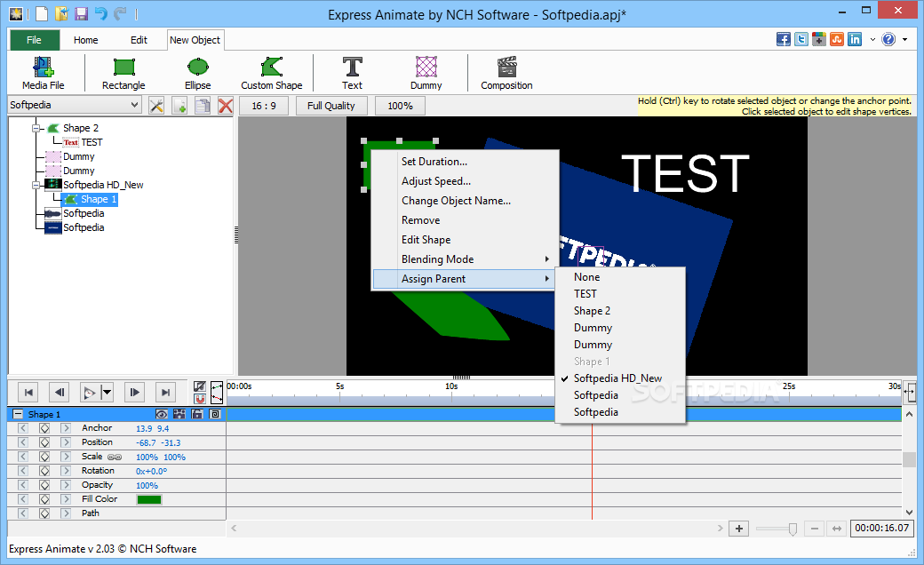Click the Express Animate app logo icon
This screenshot has width=924, height=565.
16,13
